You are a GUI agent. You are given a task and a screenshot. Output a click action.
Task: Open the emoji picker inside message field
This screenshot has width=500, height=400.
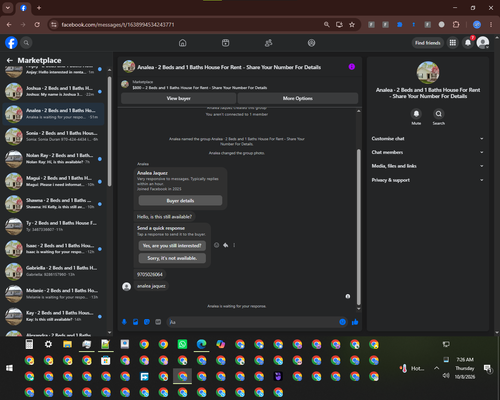point(342,322)
